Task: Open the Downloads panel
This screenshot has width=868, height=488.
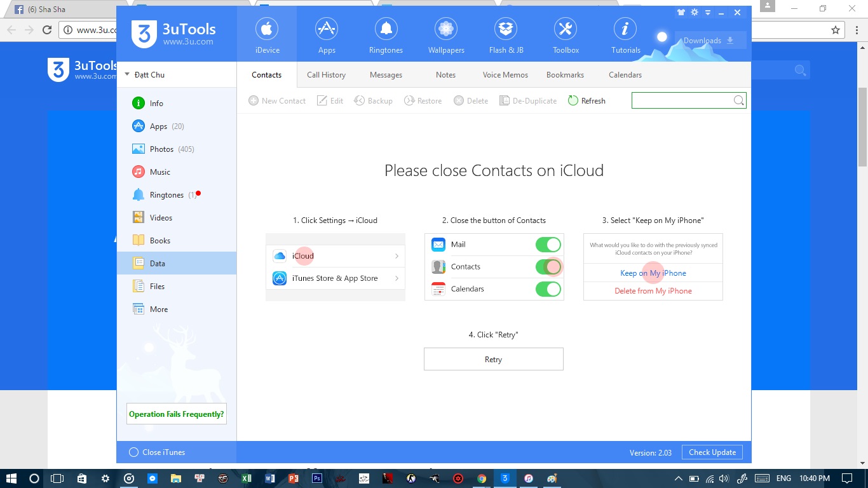Action: [710, 41]
